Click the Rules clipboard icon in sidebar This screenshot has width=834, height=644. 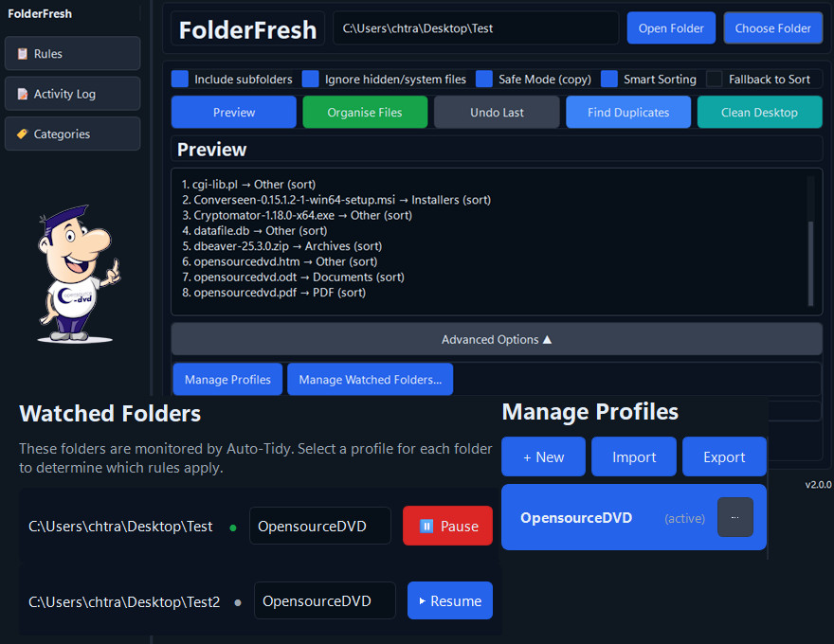pyautogui.click(x=22, y=54)
